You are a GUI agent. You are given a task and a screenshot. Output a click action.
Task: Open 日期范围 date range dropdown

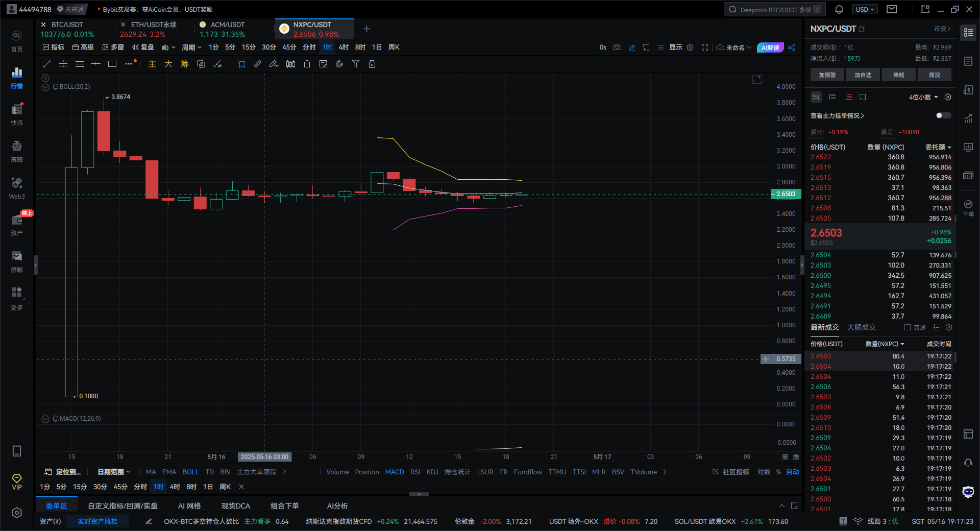[x=114, y=472]
